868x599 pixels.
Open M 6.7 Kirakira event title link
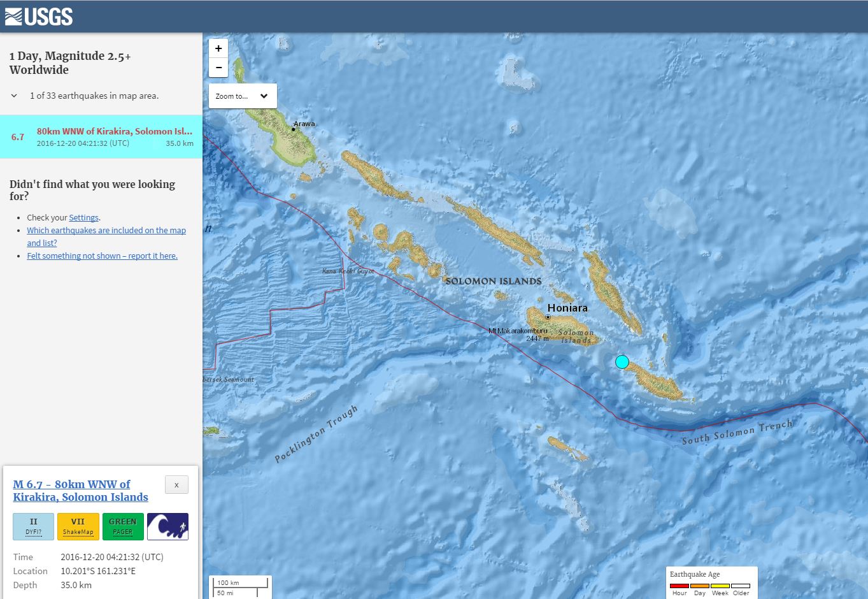pos(80,491)
